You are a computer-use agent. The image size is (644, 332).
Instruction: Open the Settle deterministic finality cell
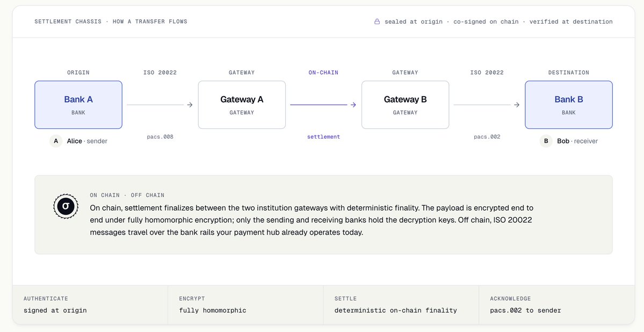click(x=401, y=305)
